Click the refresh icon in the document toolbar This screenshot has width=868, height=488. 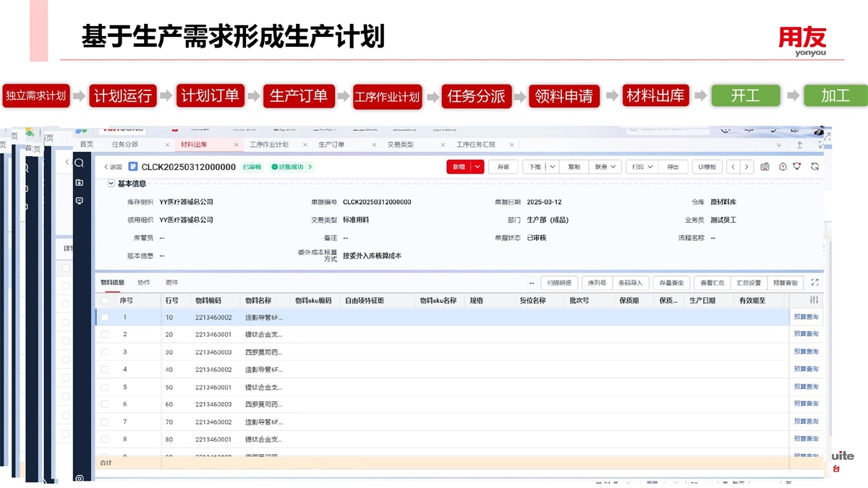(x=814, y=166)
